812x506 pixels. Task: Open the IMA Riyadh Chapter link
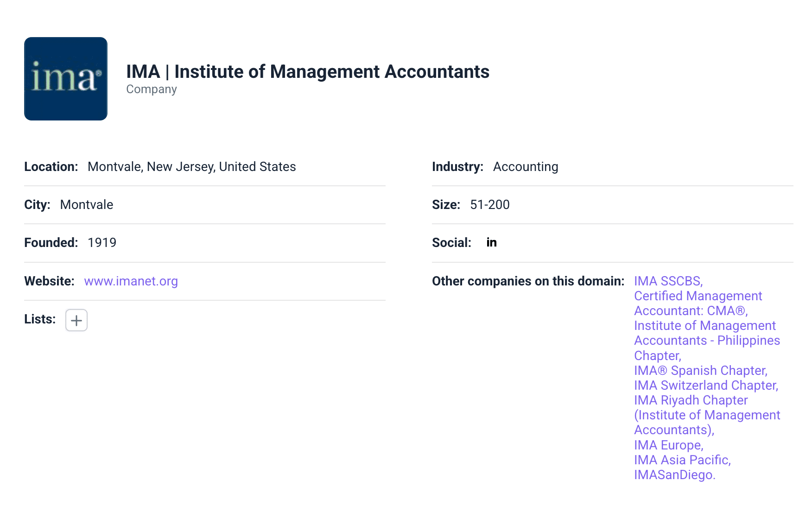click(707, 415)
